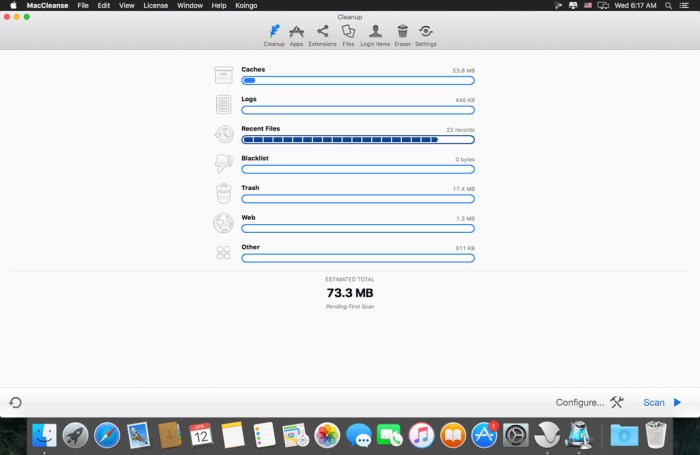Open the Downloads folder in Dock
This screenshot has width=700, height=455.
tap(624, 435)
